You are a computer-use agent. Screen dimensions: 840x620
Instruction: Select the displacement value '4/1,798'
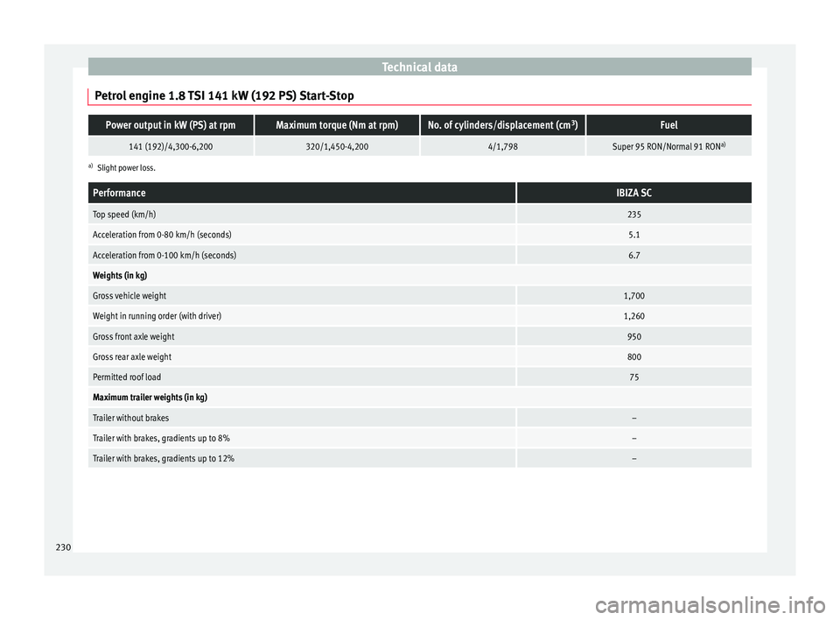click(x=502, y=146)
